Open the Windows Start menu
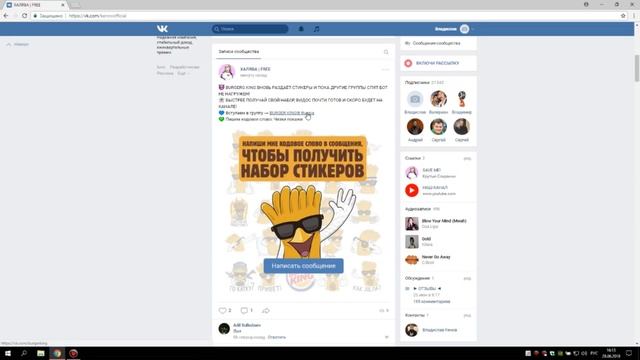The width and height of the screenshot is (640, 360). pos(8,353)
